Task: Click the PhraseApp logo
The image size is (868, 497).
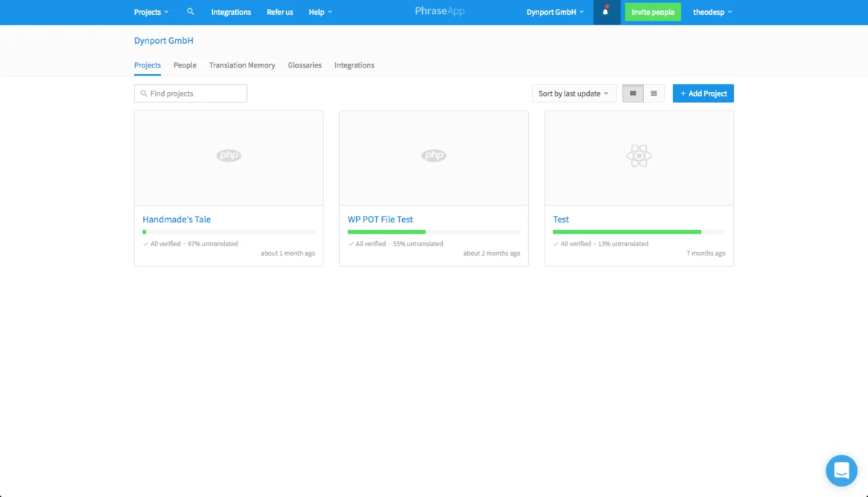Action: tap(440, 12)
